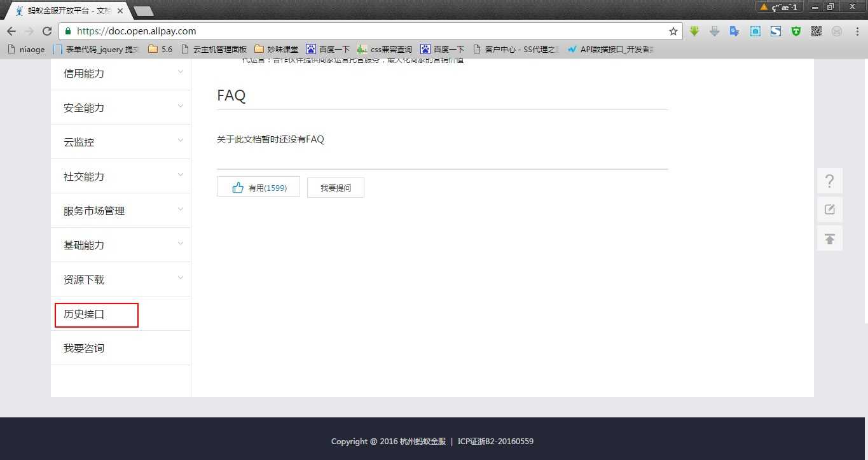The height and width of the screenshot is (460, 868).
Task: Open the 社交能力 sidebar item
Action: [121, 176]
